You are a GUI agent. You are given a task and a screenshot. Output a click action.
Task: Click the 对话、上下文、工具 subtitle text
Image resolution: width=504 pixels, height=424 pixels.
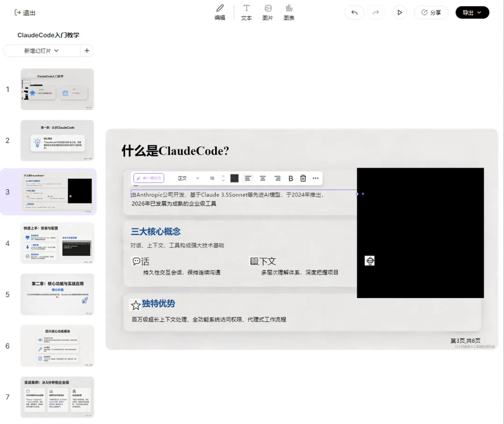[177, 246]
